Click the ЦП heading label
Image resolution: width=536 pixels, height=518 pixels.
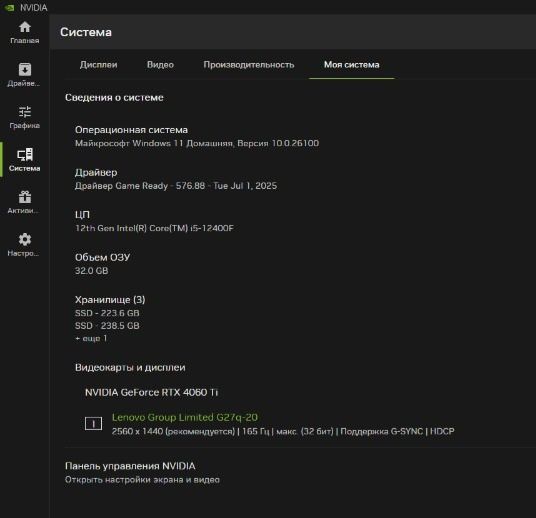(x=82, y=215)
